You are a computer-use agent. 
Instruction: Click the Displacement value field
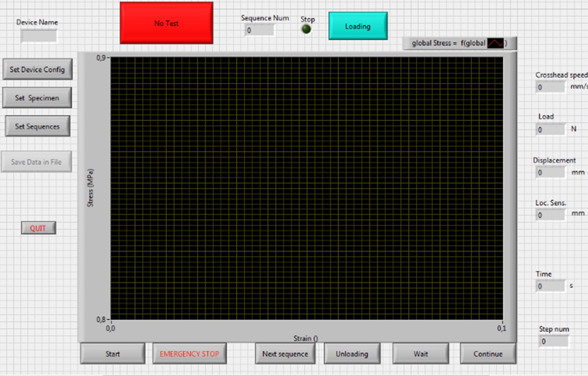point(550,172)
